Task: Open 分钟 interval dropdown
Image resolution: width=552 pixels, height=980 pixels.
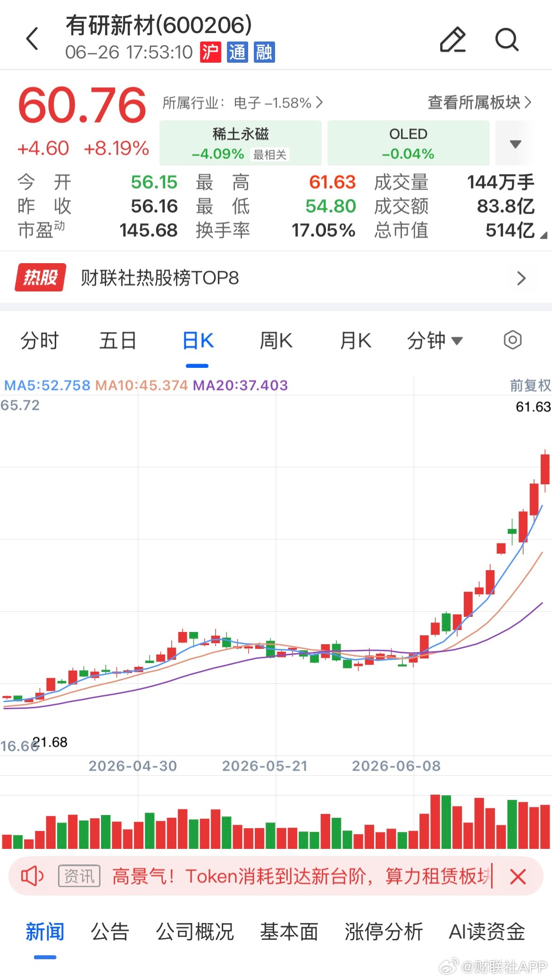Action: coord(435,341)
